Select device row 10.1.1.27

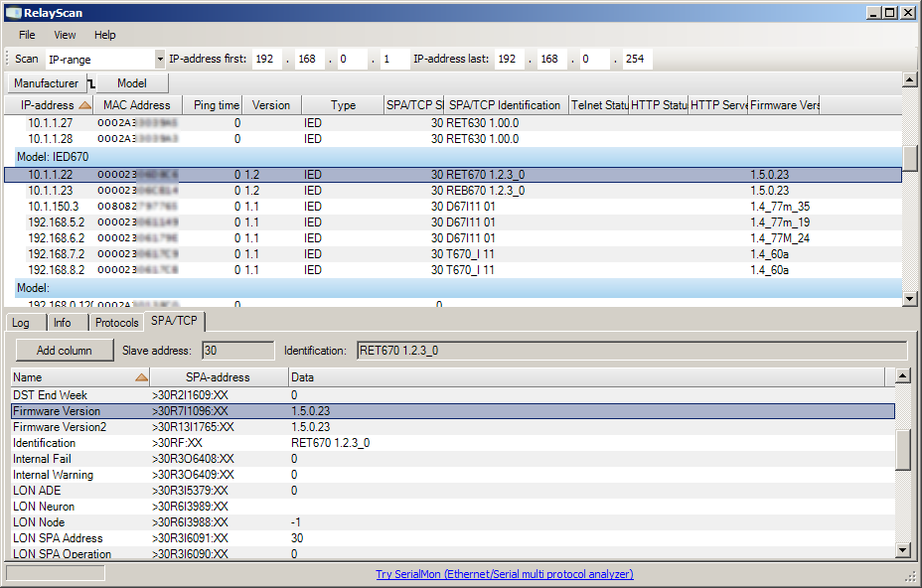pos(453,123)
